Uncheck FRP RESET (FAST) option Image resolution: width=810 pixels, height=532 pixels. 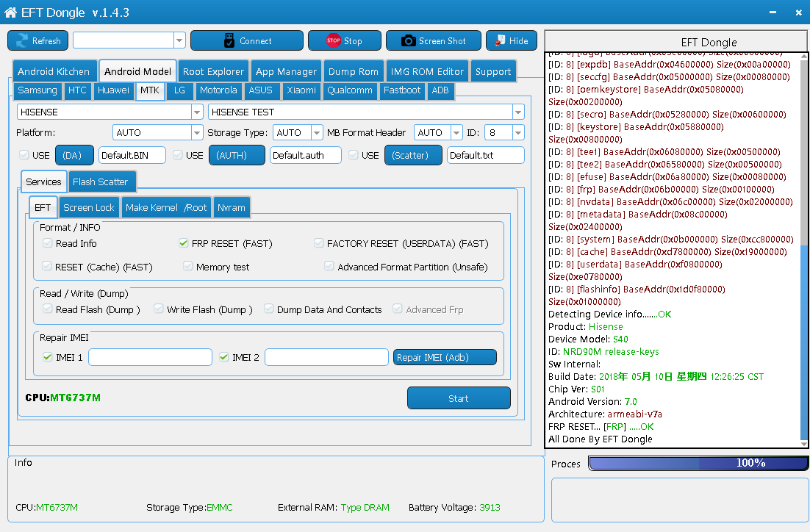click(x=183, y=242)
